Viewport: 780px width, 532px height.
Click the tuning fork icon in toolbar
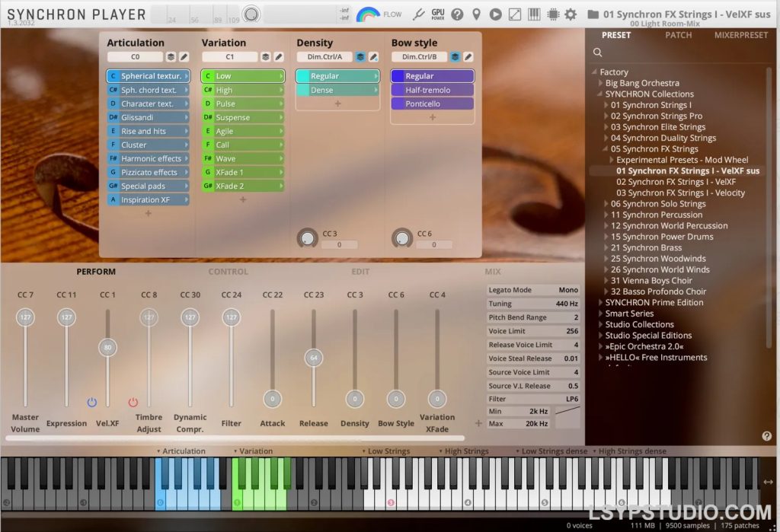[419, 14]
